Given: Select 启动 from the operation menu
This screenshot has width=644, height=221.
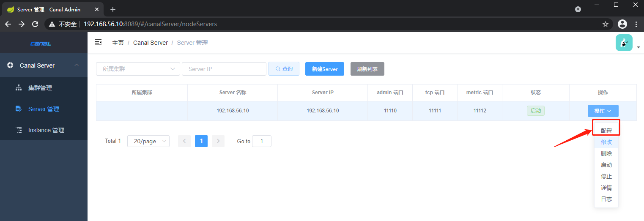Looking at the screenshot, I should 606,165.
